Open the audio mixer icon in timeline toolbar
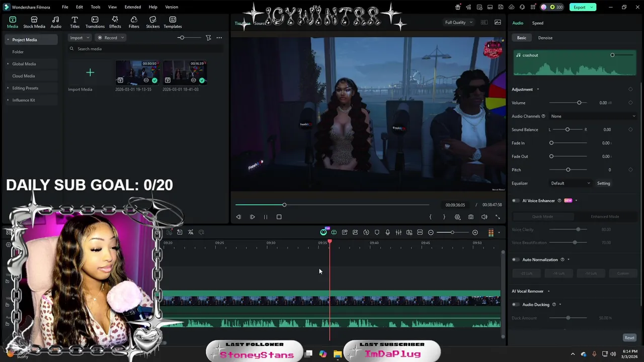644x362 pixels. pos(398,232)
